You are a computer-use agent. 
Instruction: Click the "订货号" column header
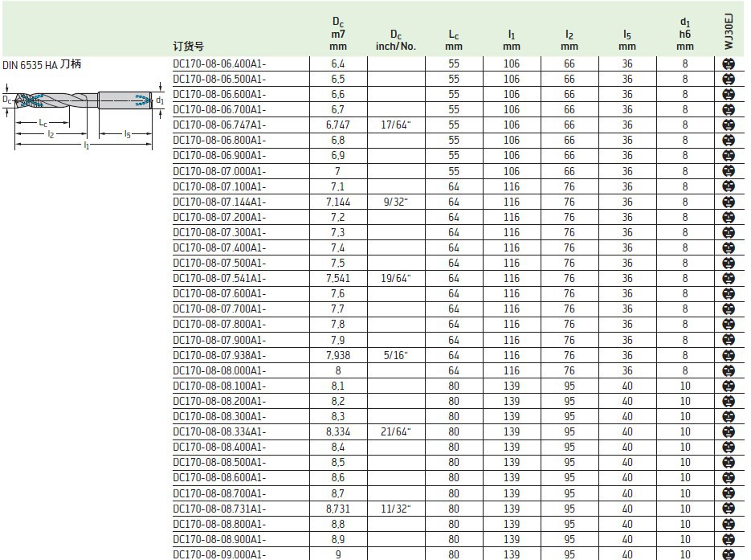coord(188,47)
